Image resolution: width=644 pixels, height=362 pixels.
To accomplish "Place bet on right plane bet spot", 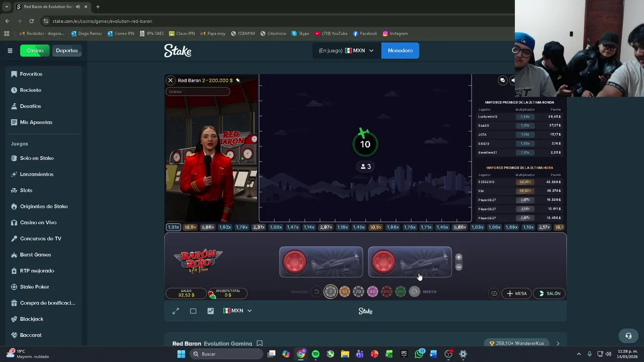I will tap(410, 262).
